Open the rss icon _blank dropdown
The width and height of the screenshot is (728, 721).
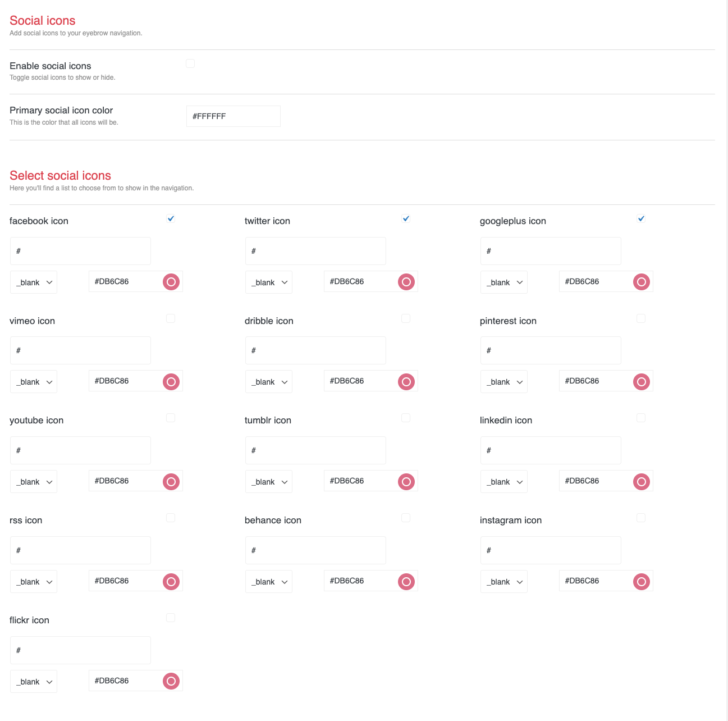click(34, 582)
